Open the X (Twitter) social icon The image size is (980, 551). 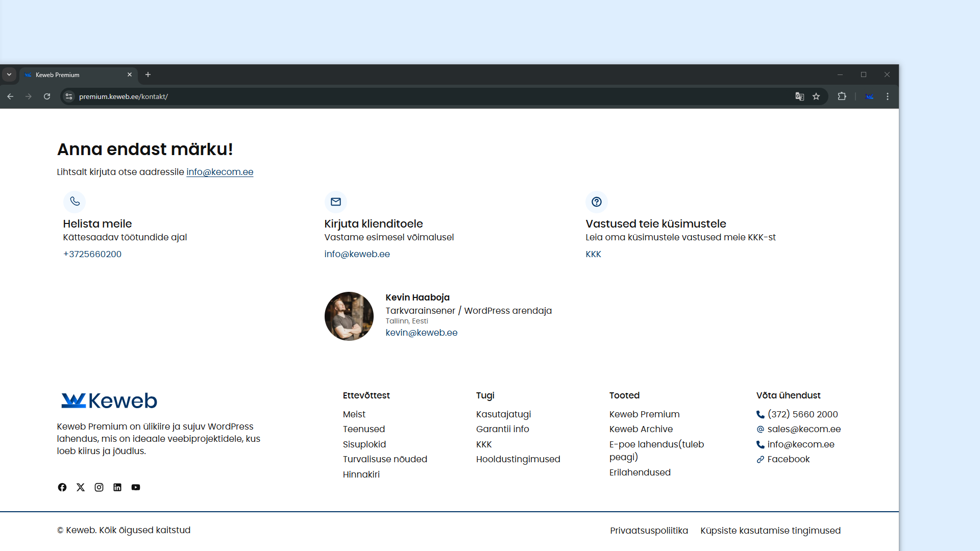point(81,487)
